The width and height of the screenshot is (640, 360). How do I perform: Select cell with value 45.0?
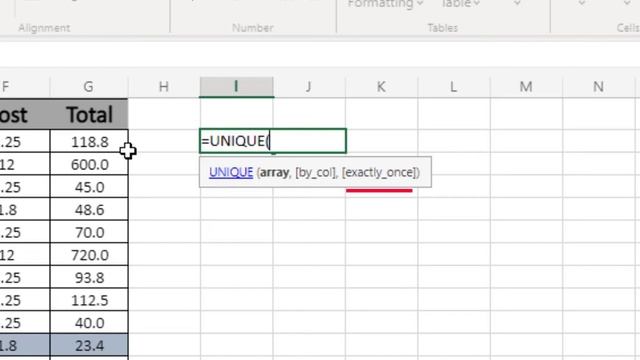(x=89, y=187)
